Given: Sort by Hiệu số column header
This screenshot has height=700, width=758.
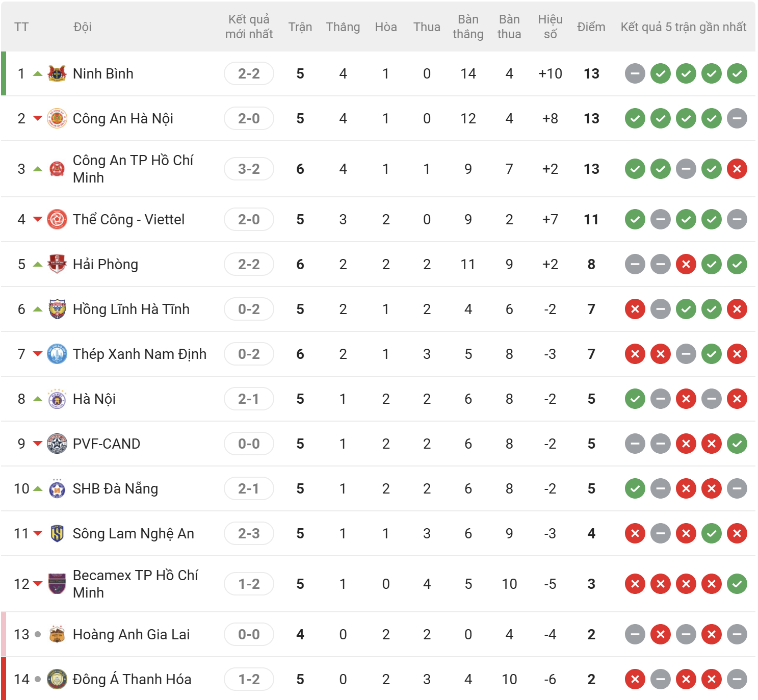Looking at the screenshot, I should coord(550,27).
